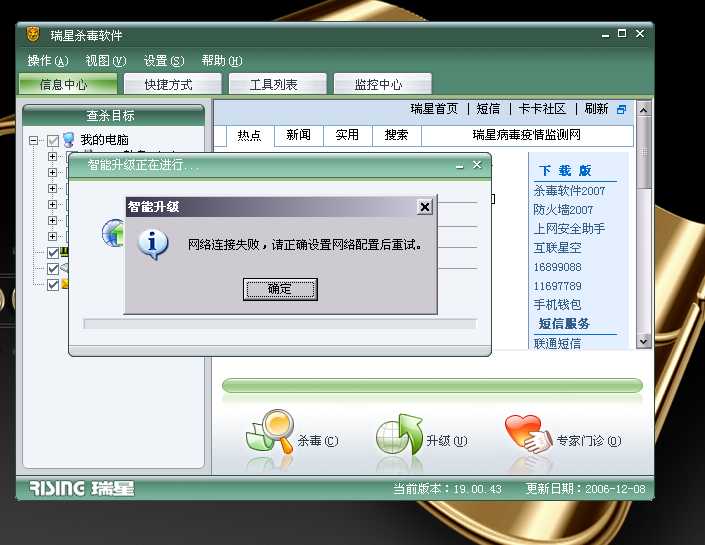
Task: Switch to the 监控中心 tab
Action: [x=383, y=84]
